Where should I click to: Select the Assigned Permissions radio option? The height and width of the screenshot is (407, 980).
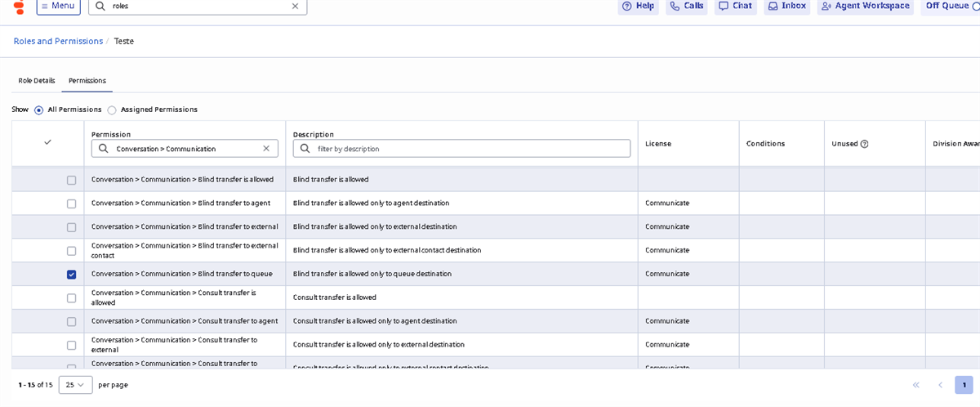tap(112, 110)
